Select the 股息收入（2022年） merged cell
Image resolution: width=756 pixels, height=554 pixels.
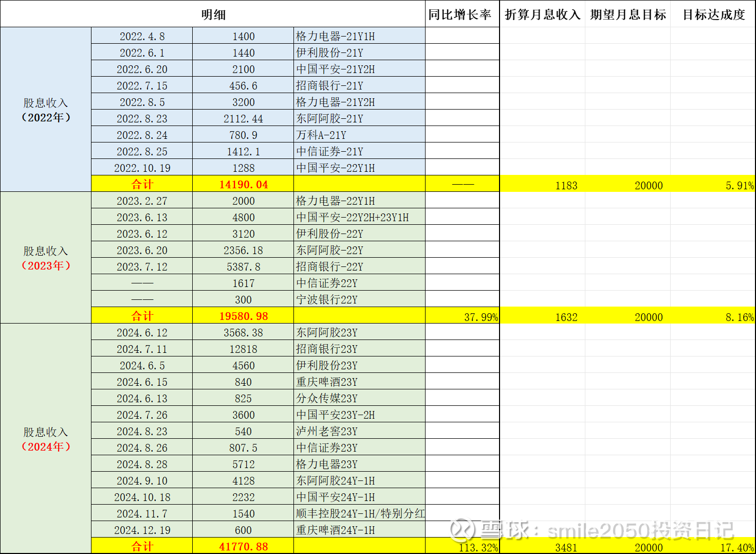click(x=46, y=110)
